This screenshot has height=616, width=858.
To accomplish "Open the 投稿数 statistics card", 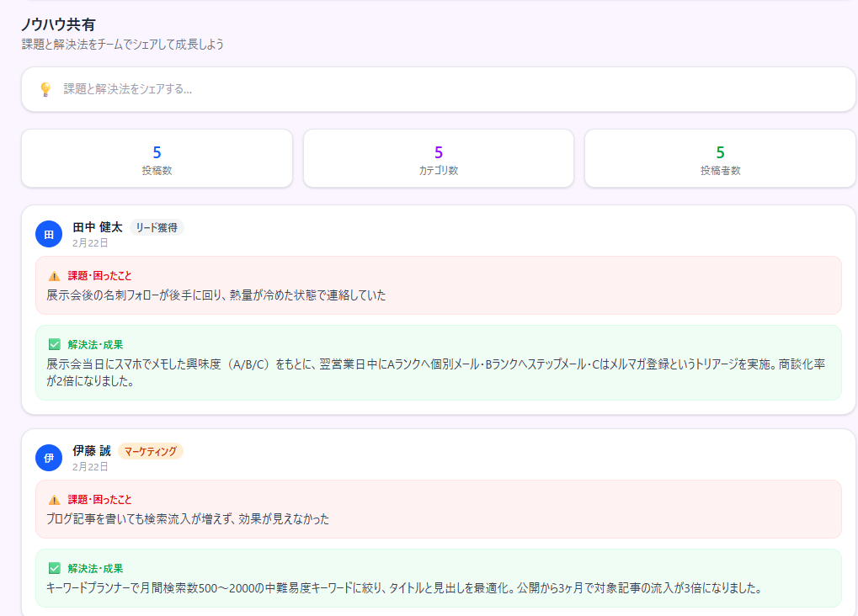I will (x=157, y=158).
